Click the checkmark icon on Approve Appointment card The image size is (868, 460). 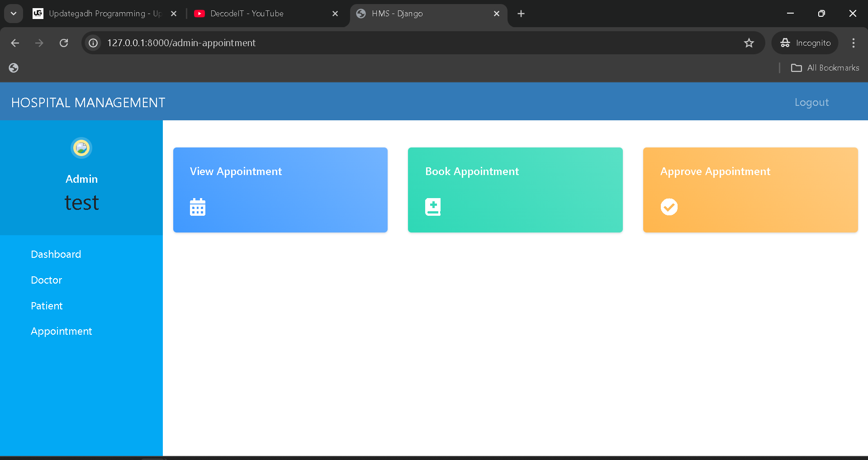point(669,207)
